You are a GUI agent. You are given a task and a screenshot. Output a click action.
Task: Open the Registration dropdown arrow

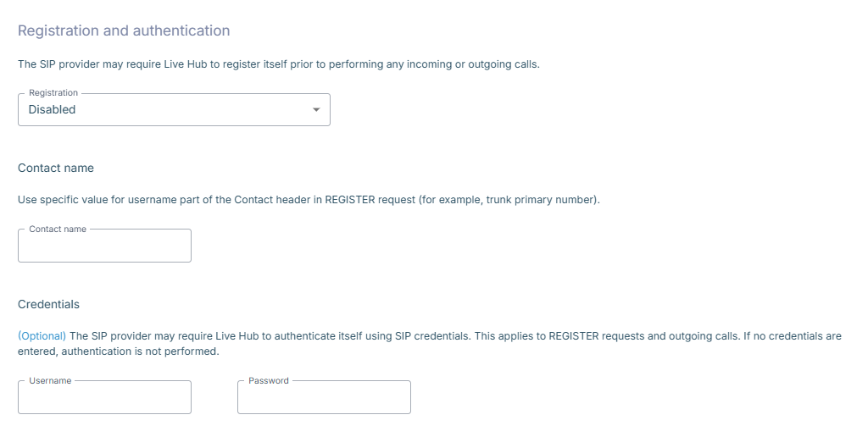click(x=316, y=109)
